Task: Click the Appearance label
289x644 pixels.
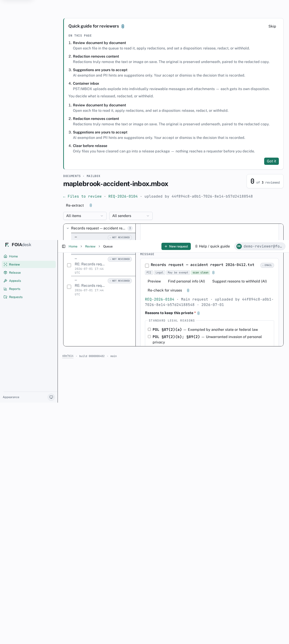Action: click(11, 397)
